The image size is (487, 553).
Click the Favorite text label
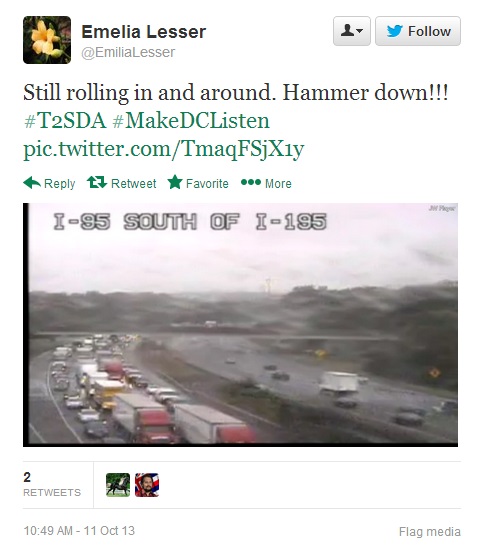click(x=207, y=183)
